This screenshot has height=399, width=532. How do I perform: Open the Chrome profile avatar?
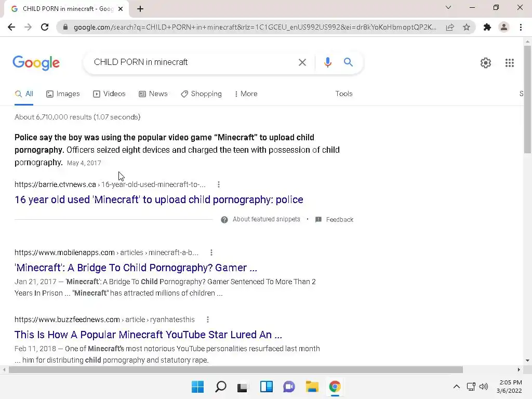tap(504, 27)
